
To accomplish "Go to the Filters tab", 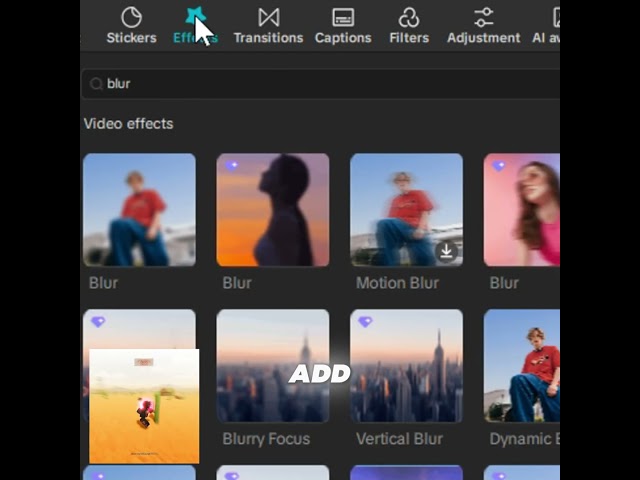I will coord(409,25).
